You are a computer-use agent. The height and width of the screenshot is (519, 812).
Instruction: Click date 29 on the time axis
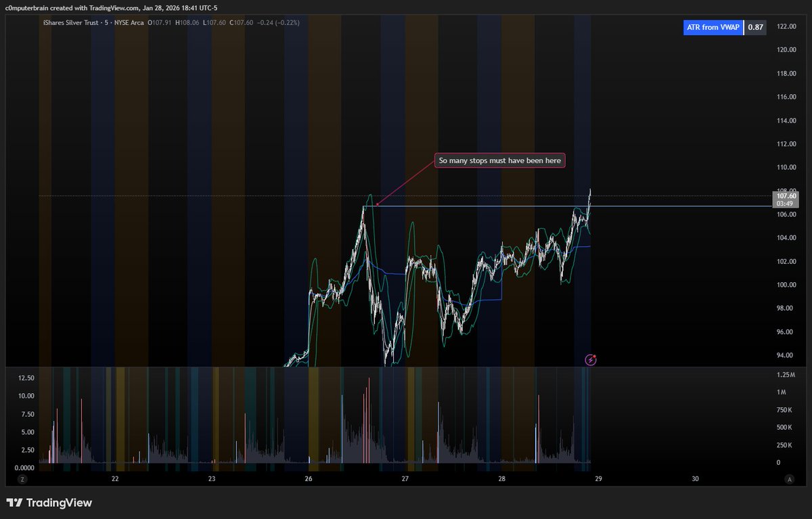click(x=599, y=479)
